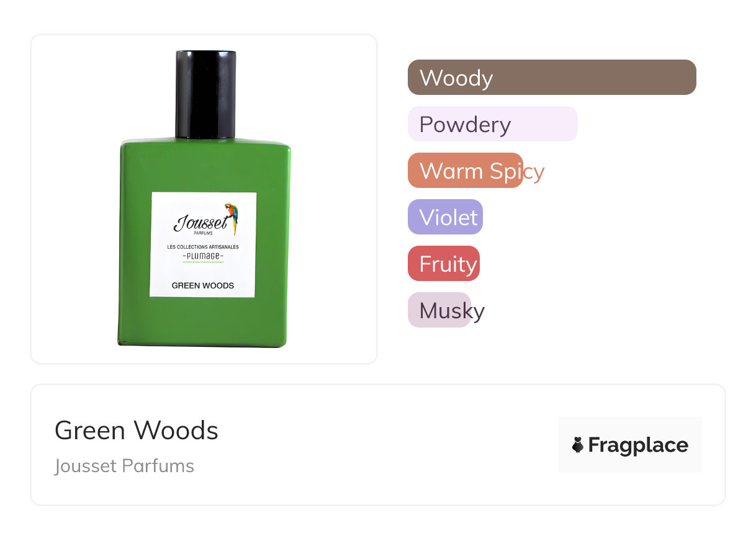Select the Powdery accord bar

493,124
